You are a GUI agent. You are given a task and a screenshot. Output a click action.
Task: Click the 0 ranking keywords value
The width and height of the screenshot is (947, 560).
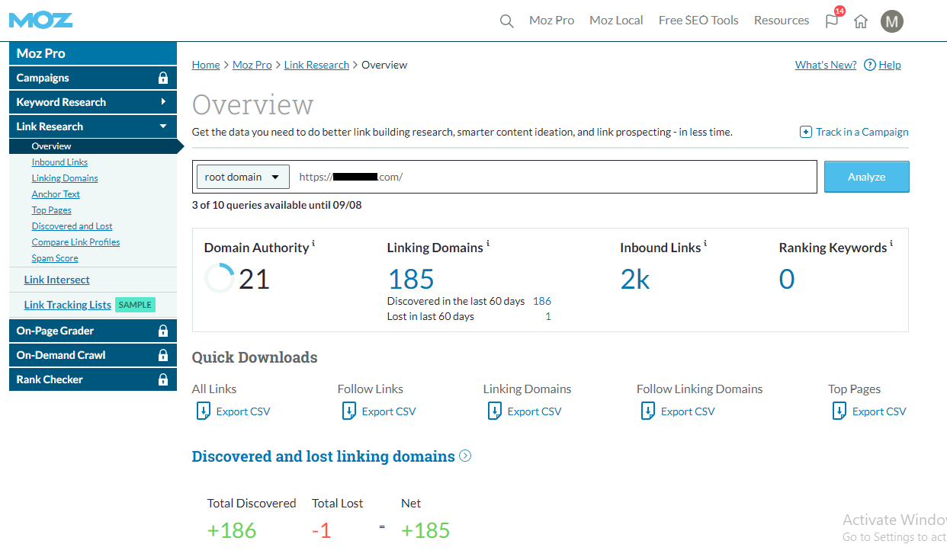787,280
